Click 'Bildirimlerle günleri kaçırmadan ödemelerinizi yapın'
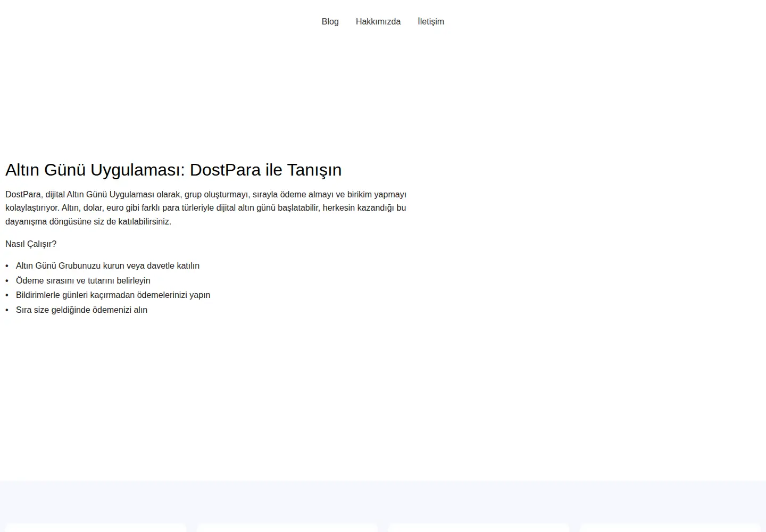The width and height of the screenshot is (766, 532). [x=113, y=295]
